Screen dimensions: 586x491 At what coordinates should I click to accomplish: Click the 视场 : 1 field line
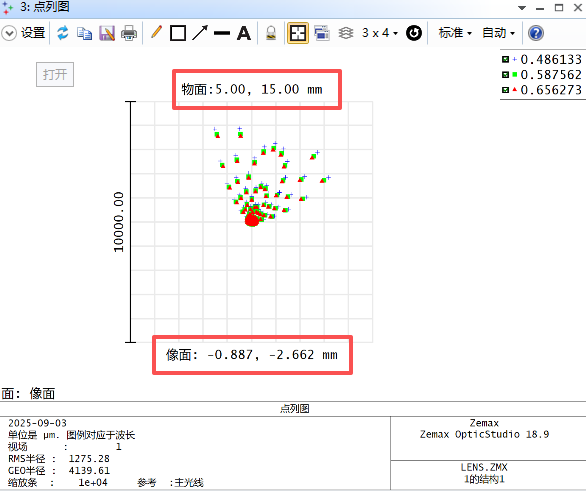coord(65,447)
